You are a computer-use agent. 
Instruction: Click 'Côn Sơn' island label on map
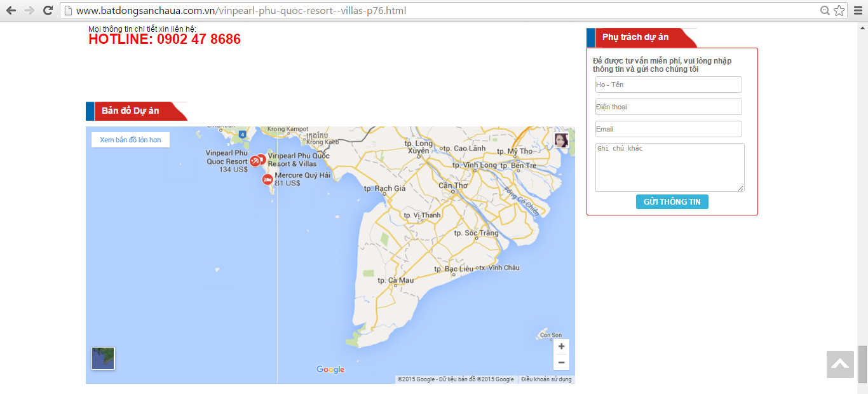click(550, 335)
